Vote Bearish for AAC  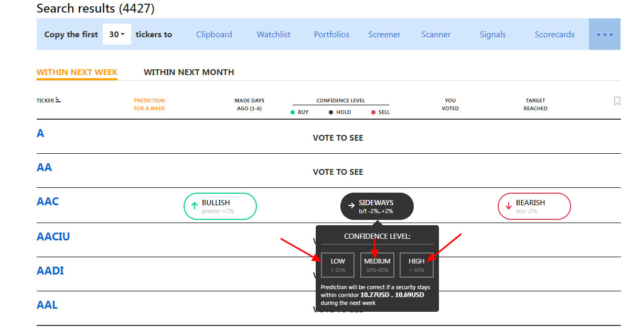[534, 206]
